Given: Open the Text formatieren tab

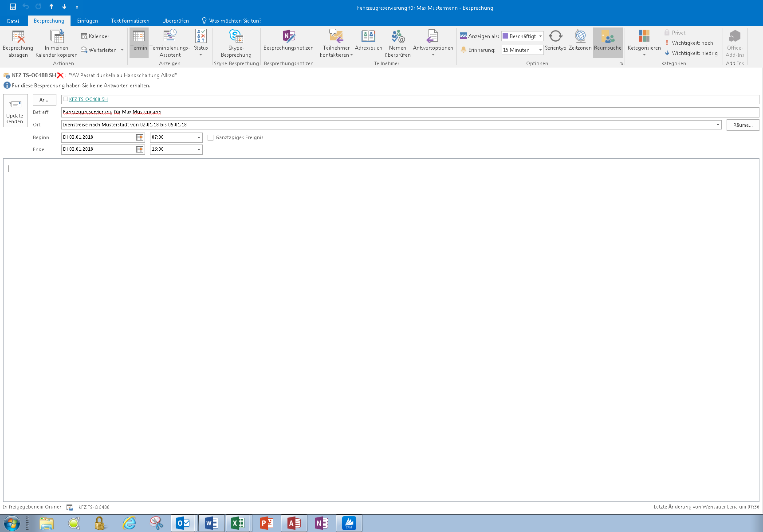Looking at the screenshot, I should tap(130, 21).
